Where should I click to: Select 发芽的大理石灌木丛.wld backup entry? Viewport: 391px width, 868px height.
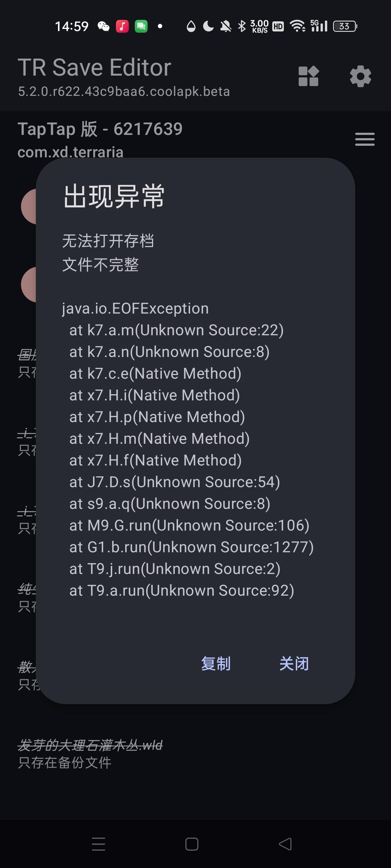pos(91,754)
